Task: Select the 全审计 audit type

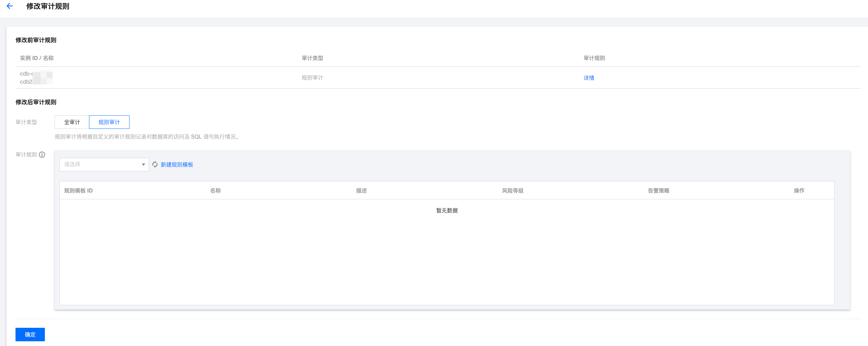Action: pyautogui.click(x=72, y=122)
